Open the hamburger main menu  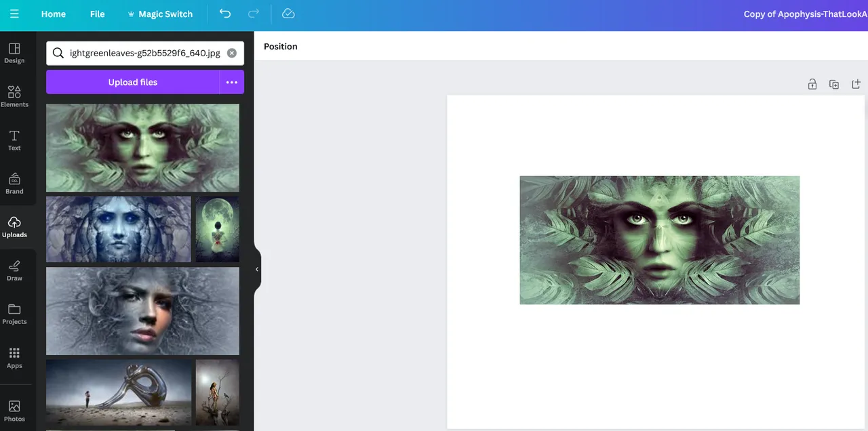(14, 14)
